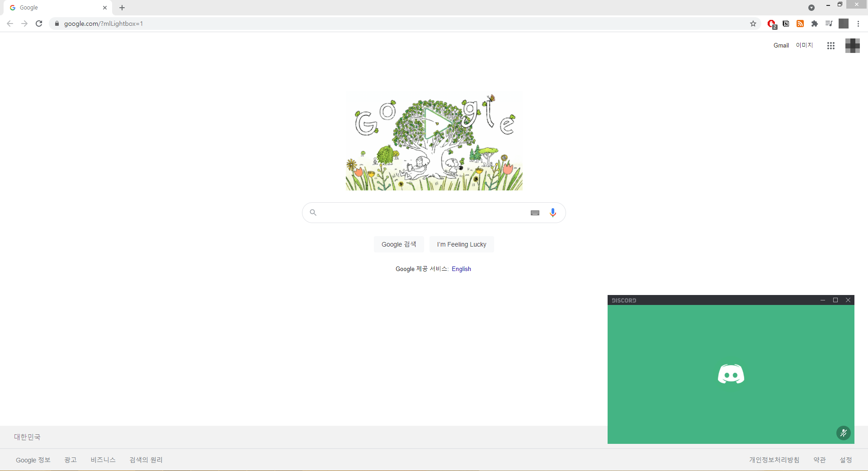The width and height of the screenshot is (868, 471).
Task: Click the address bar URL
Action: point(104,24)
